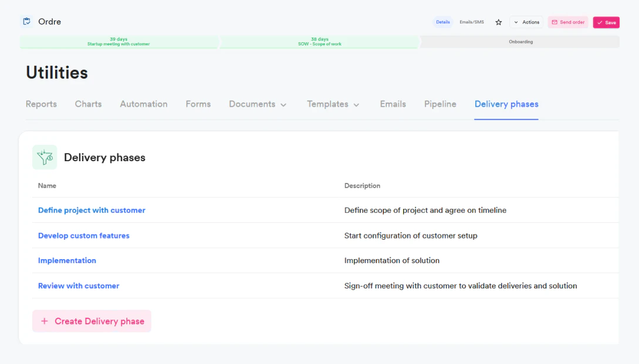This screenshot has height=364, width=639.
Task: Open the "Develop custom features" delivery phase
Action: (84, 235)
